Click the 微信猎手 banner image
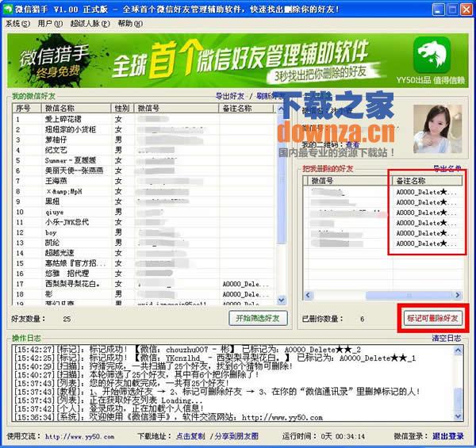This screenshot has width=476, height=448. coord(238,60)
